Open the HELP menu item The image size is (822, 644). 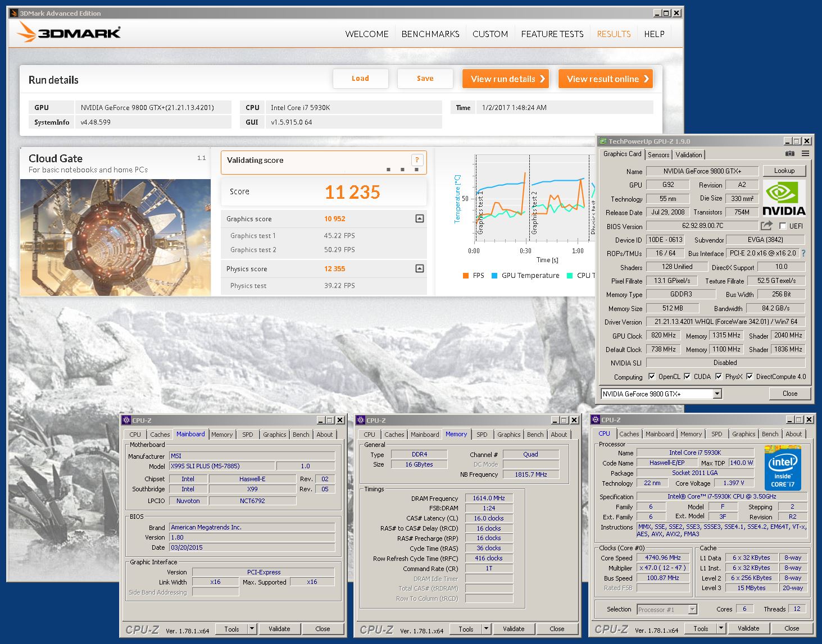click(654, 34)
